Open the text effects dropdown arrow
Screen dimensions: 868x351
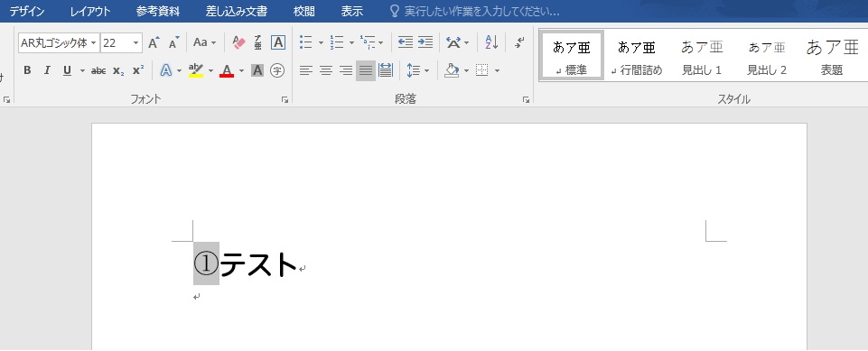179,70
